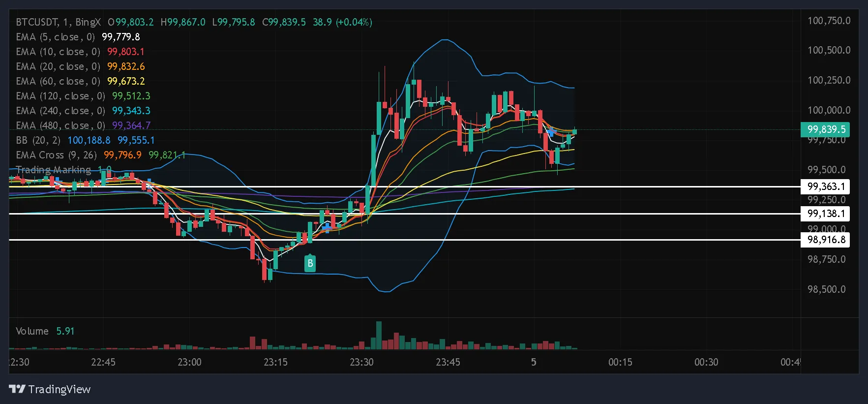Select the EMA (60, close, 0) indicator legend
The image size is (868, 404).
58,81
